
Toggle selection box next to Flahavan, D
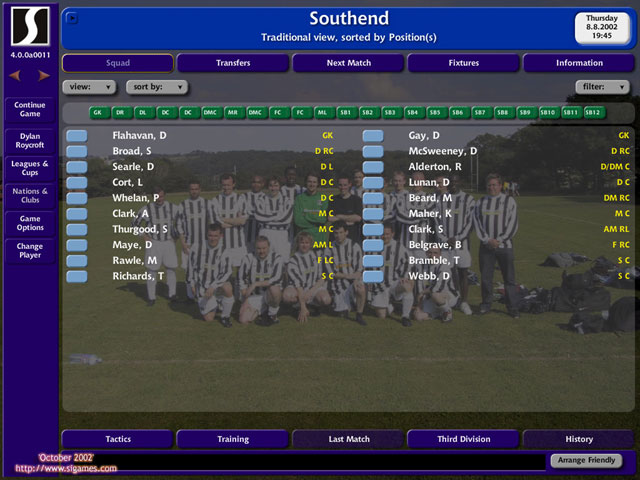pyautogui.click(x=77, y=135)
